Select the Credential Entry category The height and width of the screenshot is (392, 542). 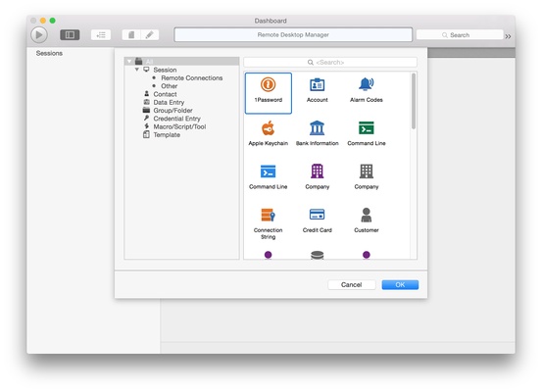[176, 119]
